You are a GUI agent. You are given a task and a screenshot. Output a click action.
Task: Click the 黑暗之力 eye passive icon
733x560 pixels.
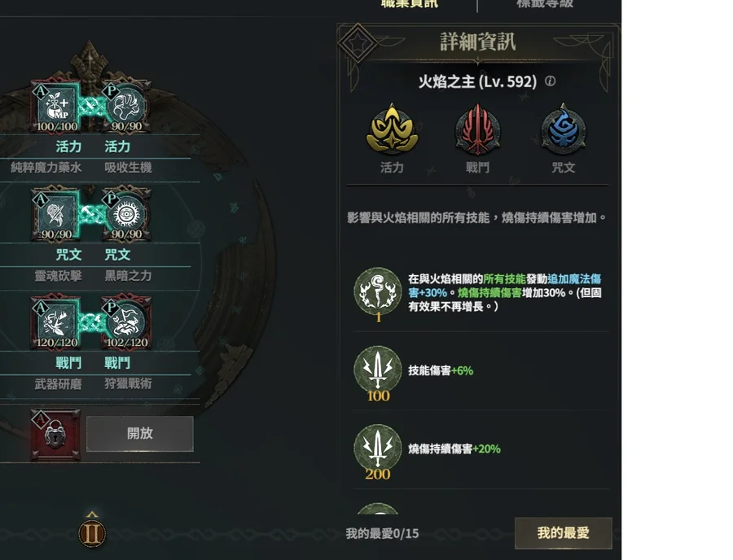(126, 215)
